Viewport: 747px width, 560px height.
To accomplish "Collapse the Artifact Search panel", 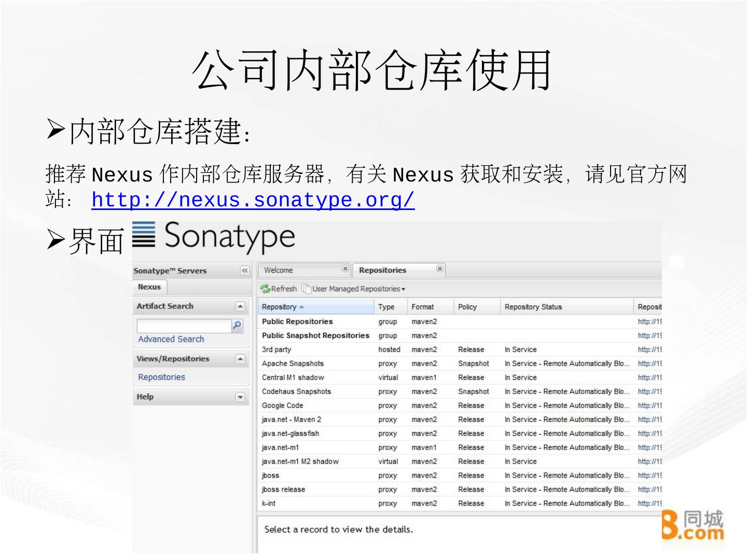I will pos(240,306).
